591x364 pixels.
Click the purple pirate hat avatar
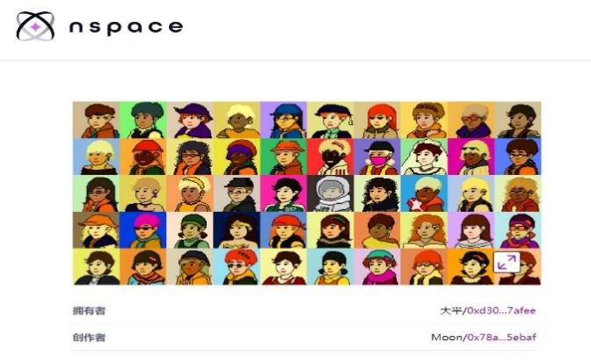point(190,120)
